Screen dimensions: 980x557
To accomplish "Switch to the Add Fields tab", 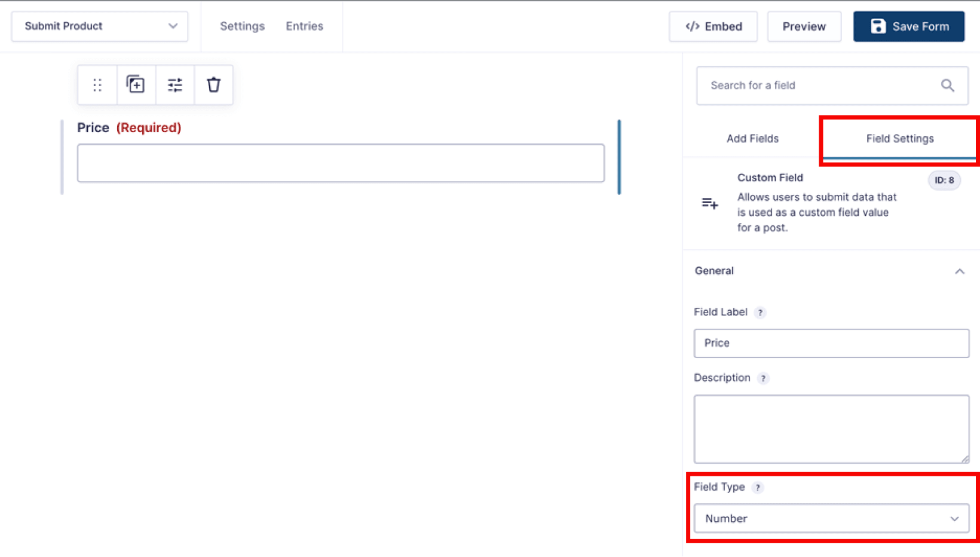I will [x=752, y=139].
